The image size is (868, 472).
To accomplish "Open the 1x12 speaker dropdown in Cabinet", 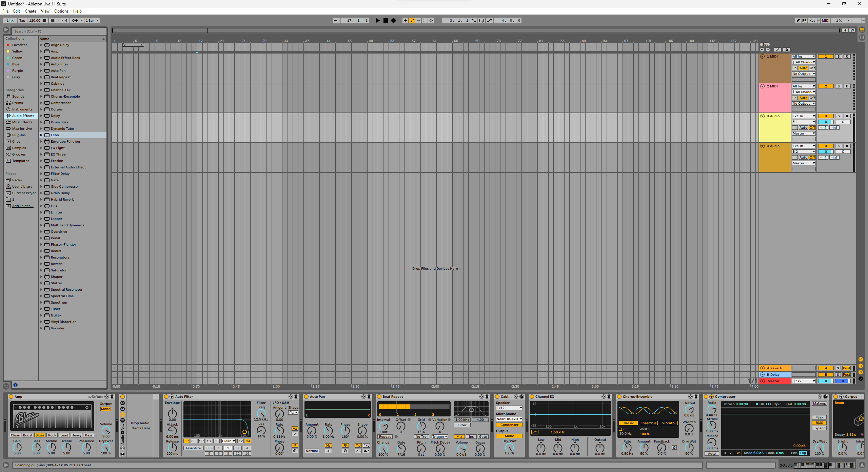I will 509,408.
